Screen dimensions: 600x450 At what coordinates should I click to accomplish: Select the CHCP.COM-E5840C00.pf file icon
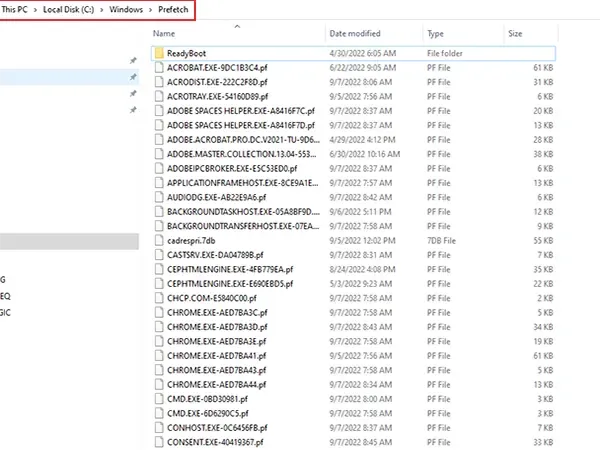point(159,298)
